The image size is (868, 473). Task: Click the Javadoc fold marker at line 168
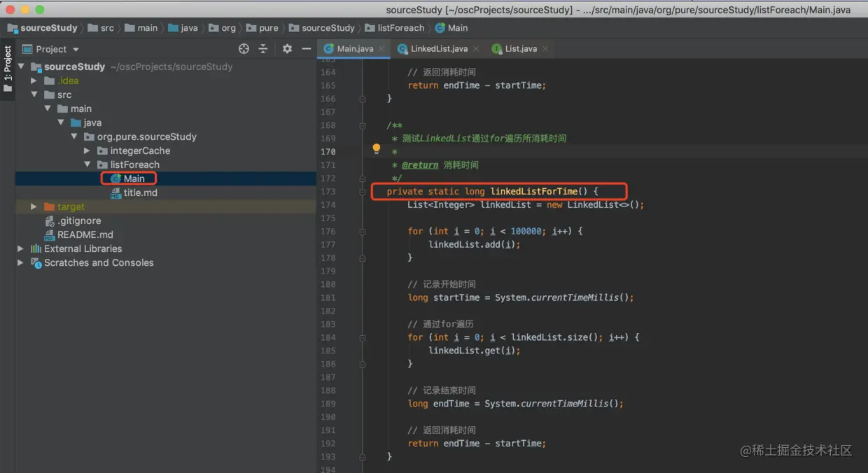[x=363, y=125]
